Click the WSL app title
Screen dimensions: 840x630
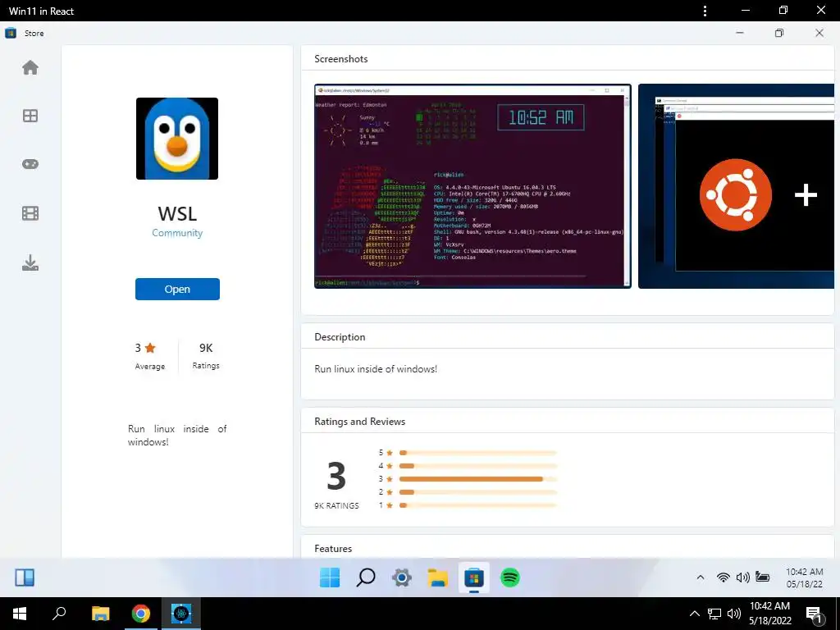[x=177, y=214]
